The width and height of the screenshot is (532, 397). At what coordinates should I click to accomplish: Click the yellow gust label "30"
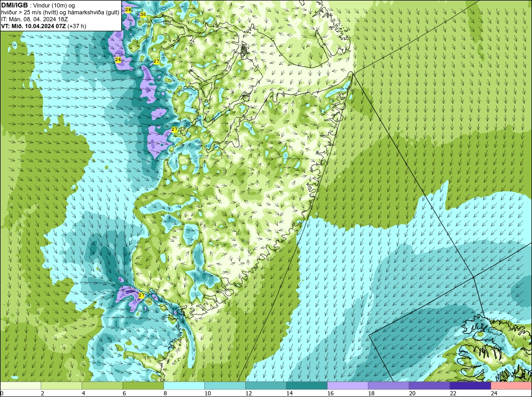click(143, 14)
